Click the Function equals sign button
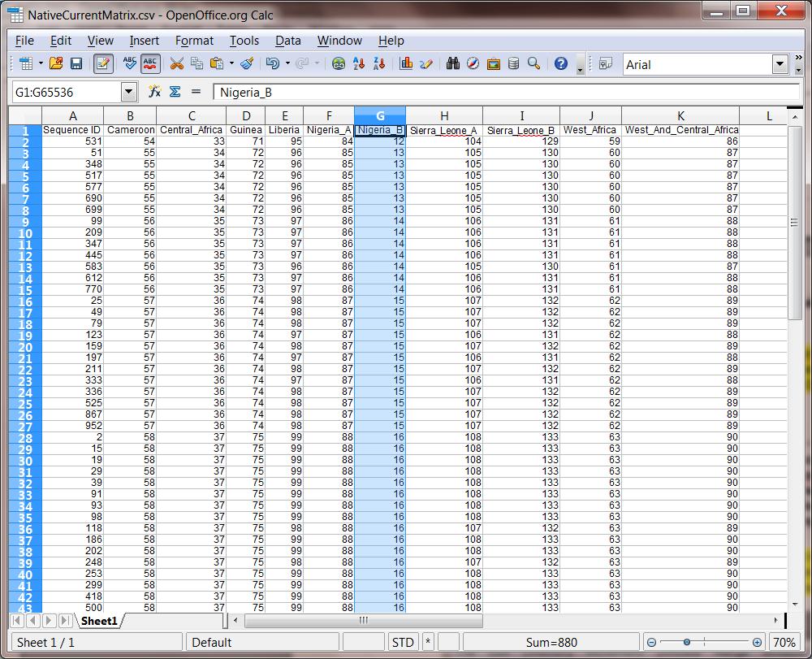 point(196,92)
